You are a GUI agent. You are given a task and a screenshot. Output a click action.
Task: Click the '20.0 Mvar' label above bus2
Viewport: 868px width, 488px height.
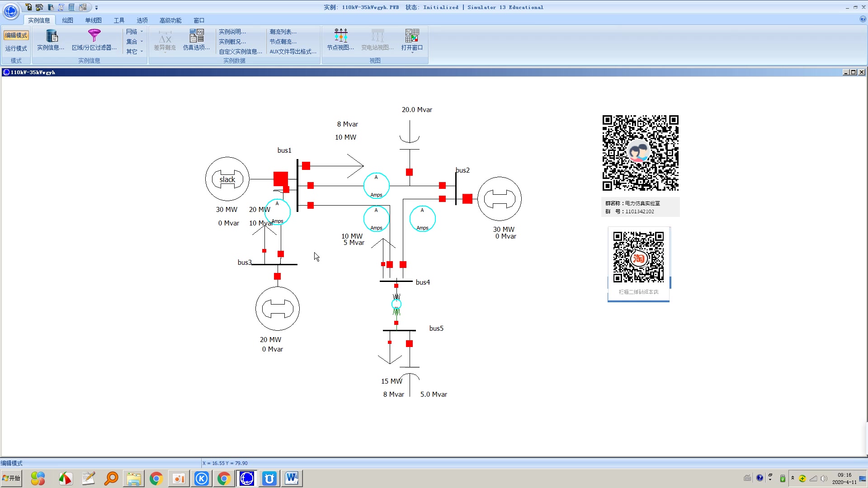click(x=417, y=110)
